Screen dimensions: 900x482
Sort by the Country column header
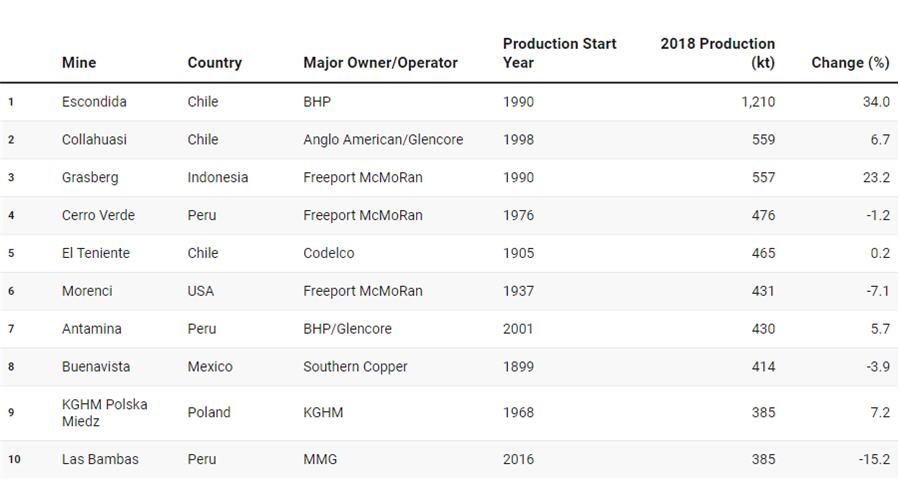tap(214, 62)
